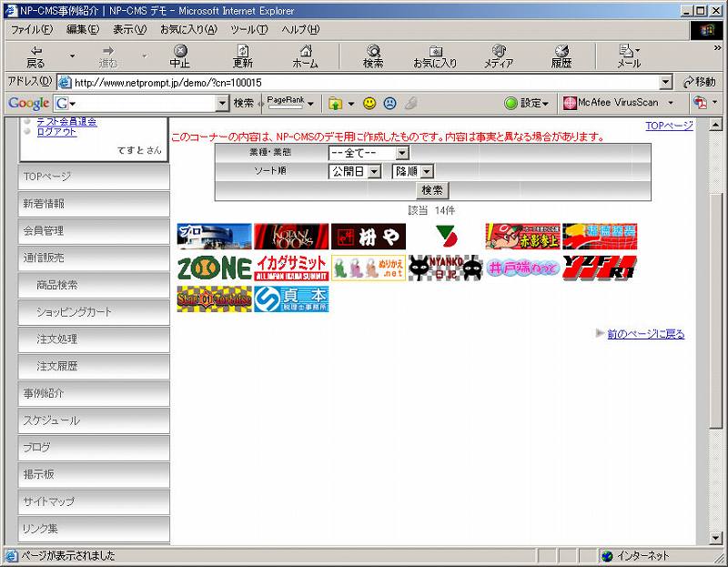Viewport: 728px width, 567px height.
Task: Click the Google toolbar logo
Action: (x=28, y=103)
